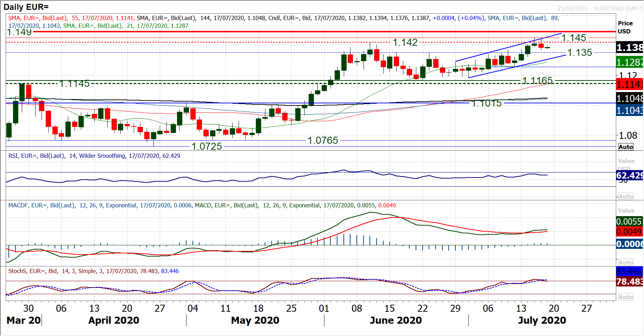Select the 1.142 price annotation
644x336 pixels.
pyautogui.click(x=405, y=43)
